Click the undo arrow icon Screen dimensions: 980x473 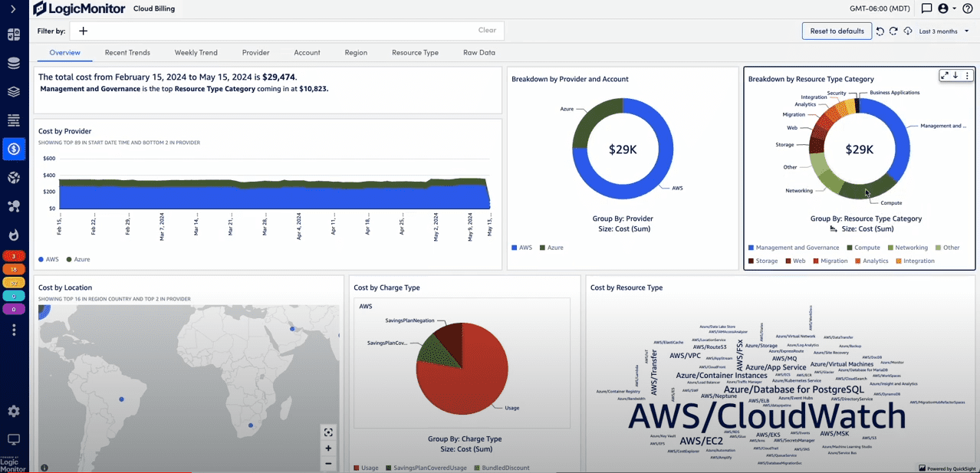pyautogui.click(x=880, y=31)
